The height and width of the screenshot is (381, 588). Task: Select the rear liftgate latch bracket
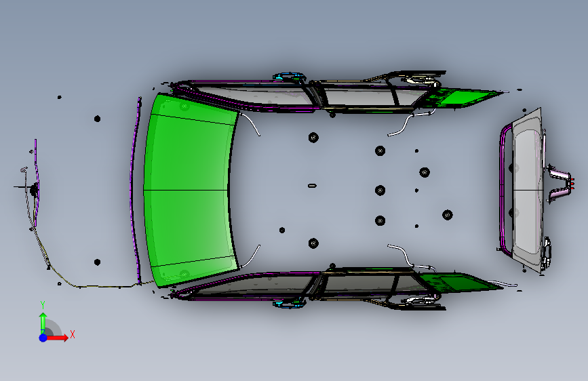pos(560,184)
